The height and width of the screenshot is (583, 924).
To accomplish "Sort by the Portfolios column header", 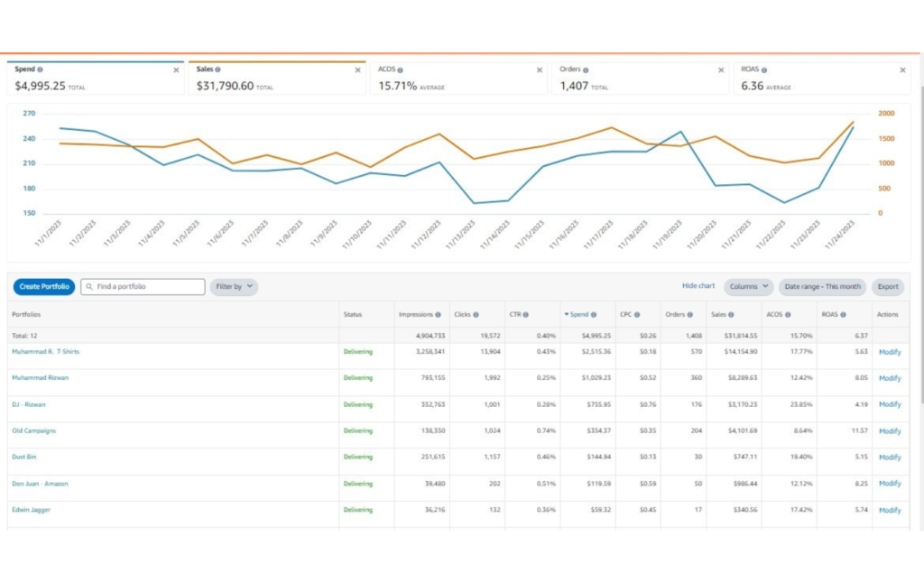I will pos(26,315).
